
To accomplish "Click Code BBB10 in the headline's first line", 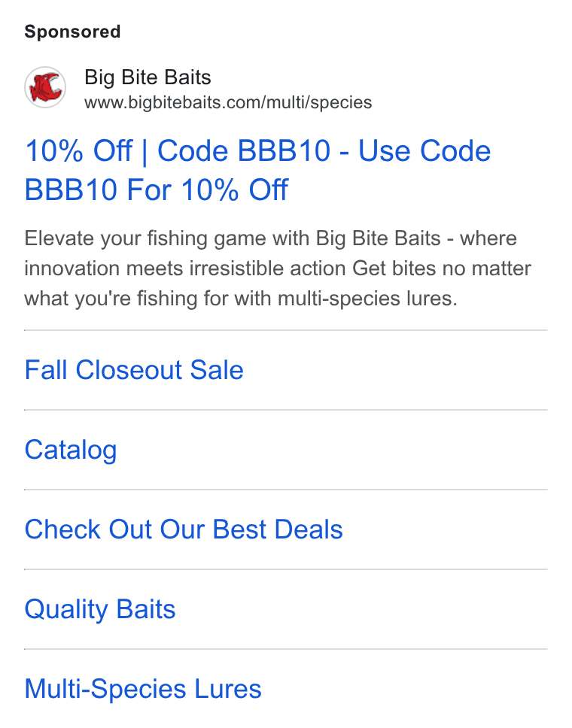I will tap(244, 151).
